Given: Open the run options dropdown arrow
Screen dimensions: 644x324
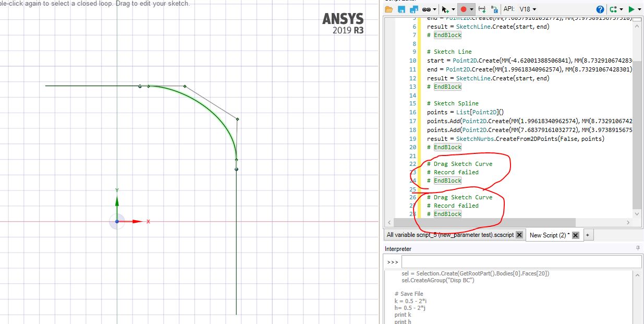Looking at the screenshot, I should point(639,9).
